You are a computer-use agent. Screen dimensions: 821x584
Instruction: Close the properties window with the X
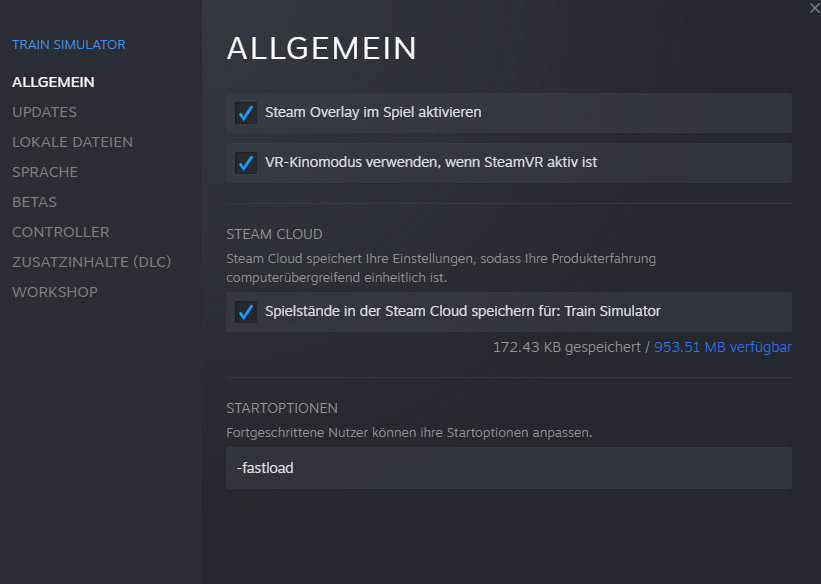(x=814, y=7)
